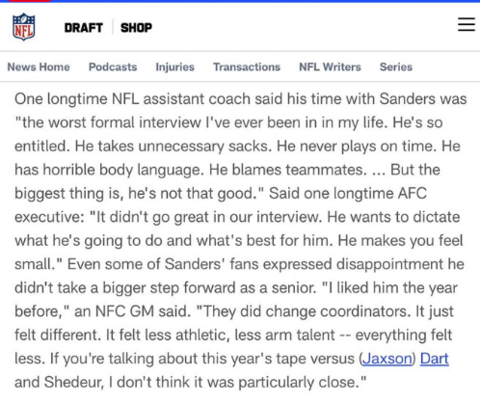
Task: Select the News Home tab
Action: tap(39, 67)
